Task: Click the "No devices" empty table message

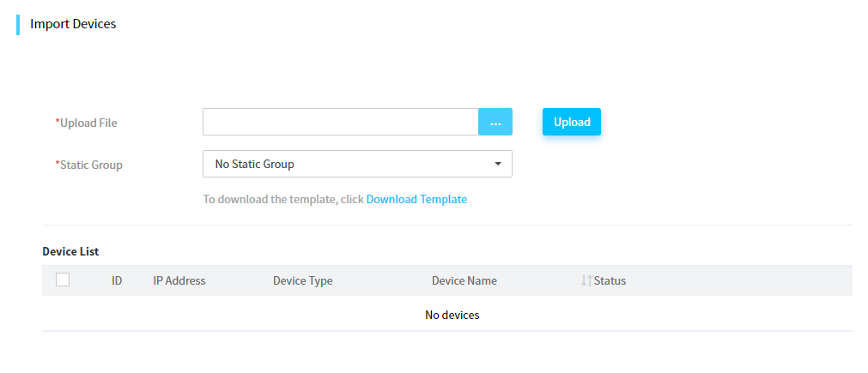Action: pos(452,315)
